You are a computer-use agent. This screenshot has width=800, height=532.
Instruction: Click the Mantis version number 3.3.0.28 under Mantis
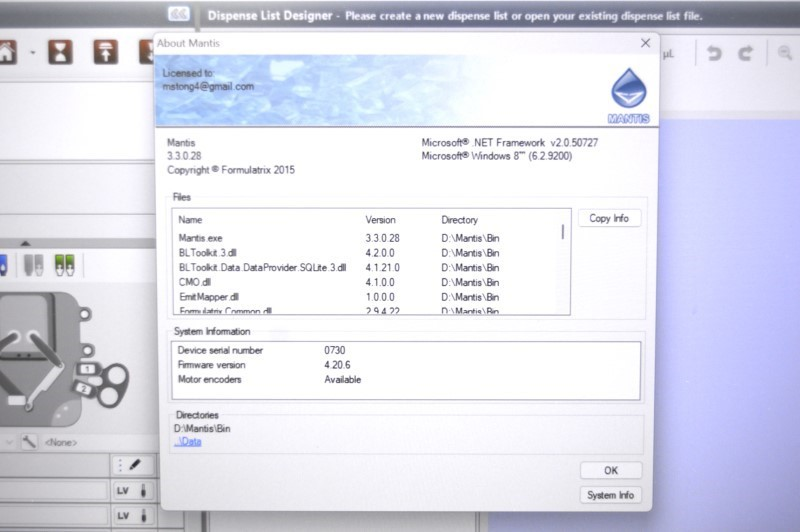pyautogui.click(x=184, y=156)
